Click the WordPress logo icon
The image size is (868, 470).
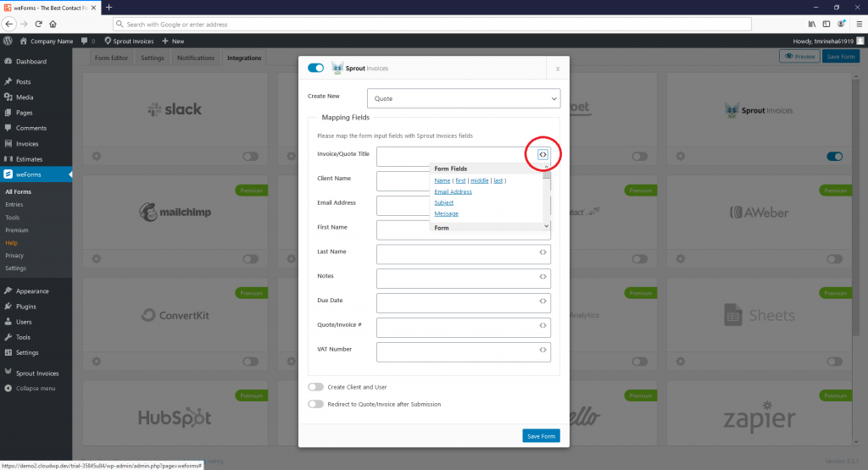click(x=8, y=41)
